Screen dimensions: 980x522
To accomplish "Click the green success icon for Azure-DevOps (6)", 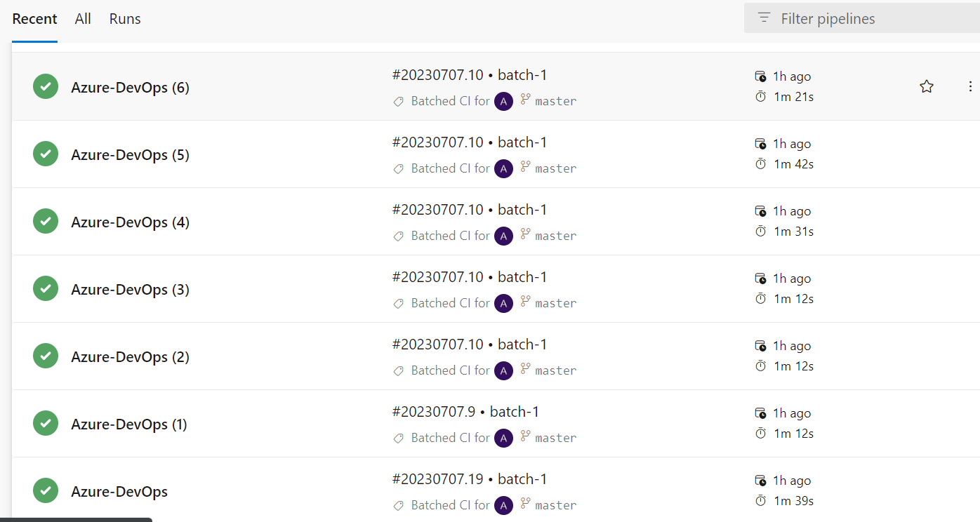I will pyautogui.click(x=45, y=86).
